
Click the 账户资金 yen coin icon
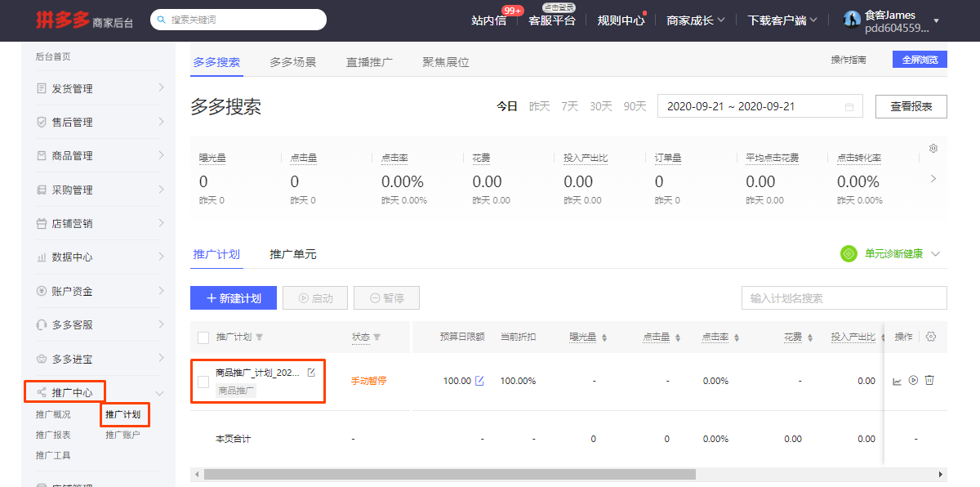pos(41,291)
